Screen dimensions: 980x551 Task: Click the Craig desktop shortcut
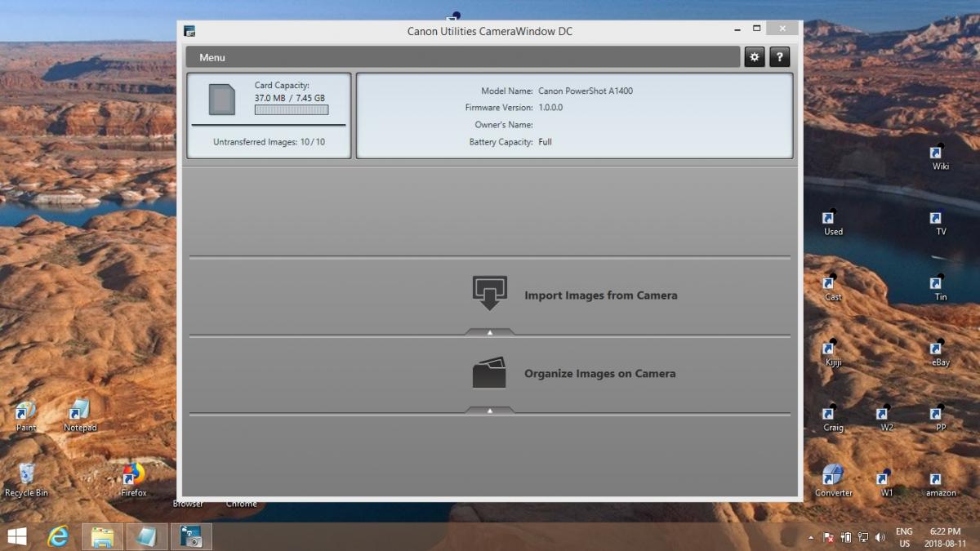[833, 418]
